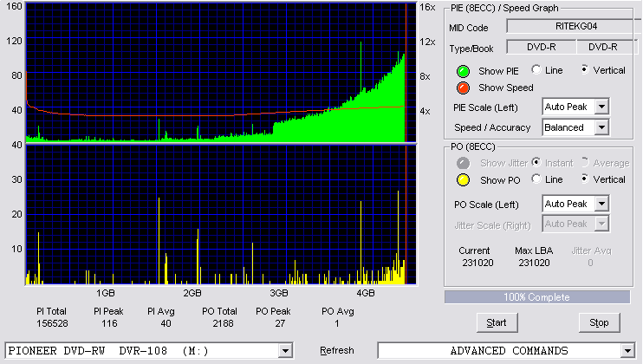
Task: Click the 4GB axis label
Action: point(365,293)
